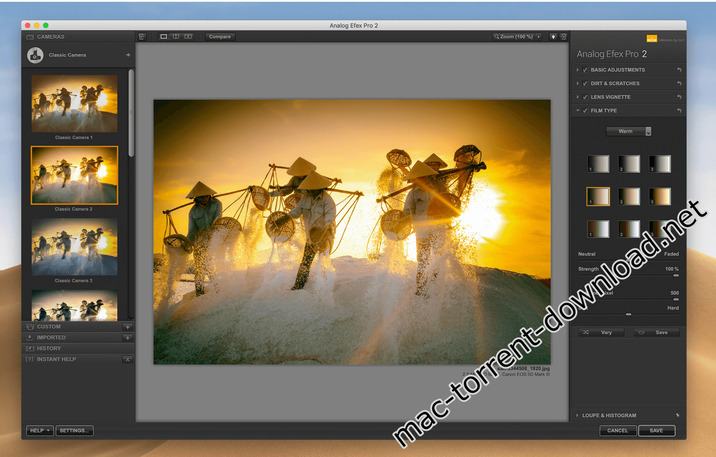Screen dimensions: 716x457
Task: Open the Zoom (100%) dropdown
Action: pyautogui.click(x=516, y=36)
